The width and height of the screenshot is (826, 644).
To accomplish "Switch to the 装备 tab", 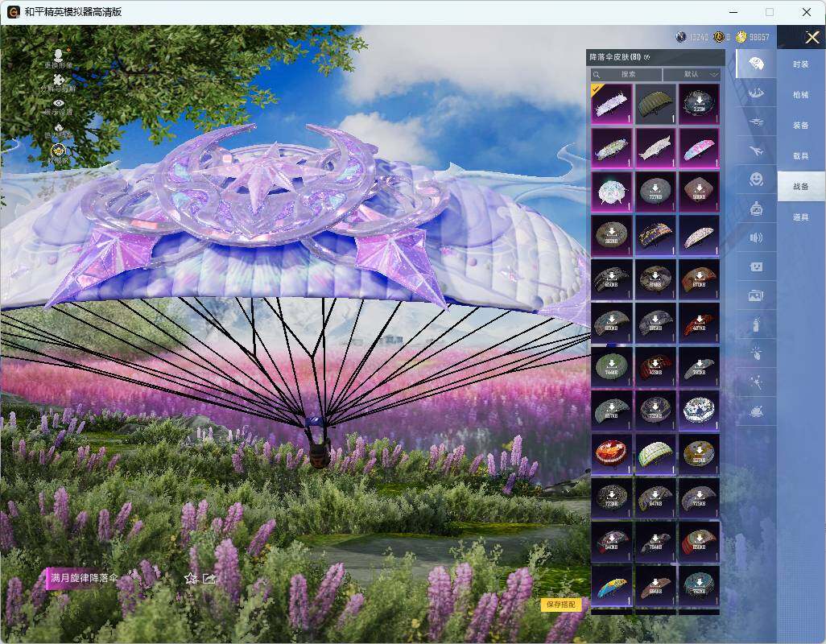I will 801,126.
